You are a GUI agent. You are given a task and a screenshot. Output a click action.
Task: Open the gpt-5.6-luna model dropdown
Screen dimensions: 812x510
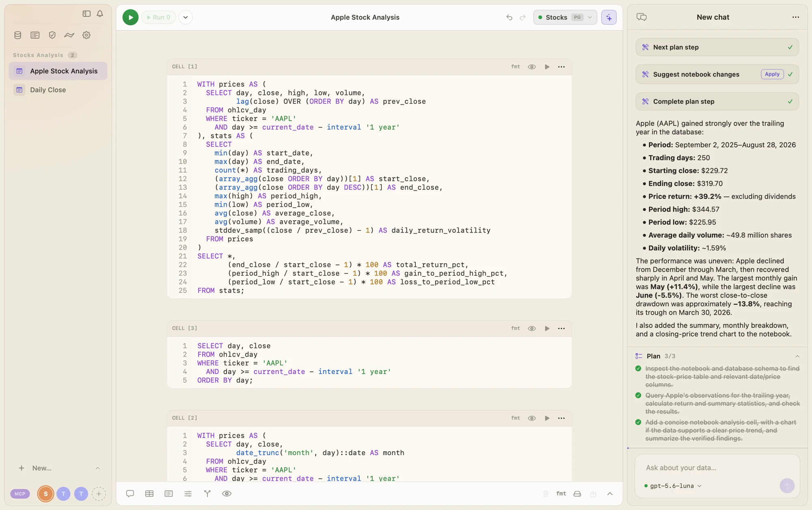click(x=673, y=486)
